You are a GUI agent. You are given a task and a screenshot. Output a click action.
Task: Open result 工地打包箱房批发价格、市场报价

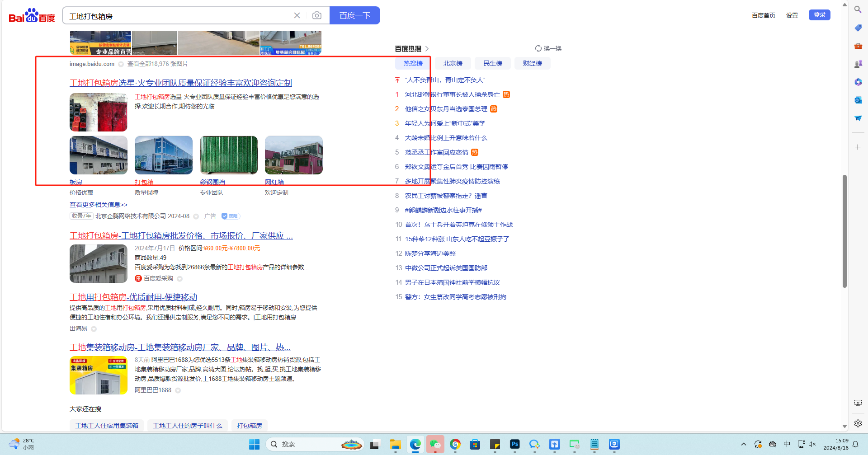(181, 236)
